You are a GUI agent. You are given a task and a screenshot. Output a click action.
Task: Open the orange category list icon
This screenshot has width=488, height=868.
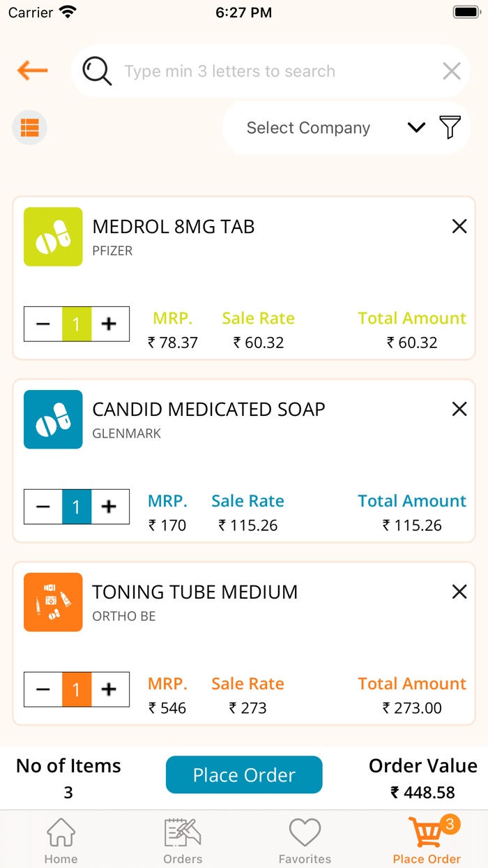point(29,128)
